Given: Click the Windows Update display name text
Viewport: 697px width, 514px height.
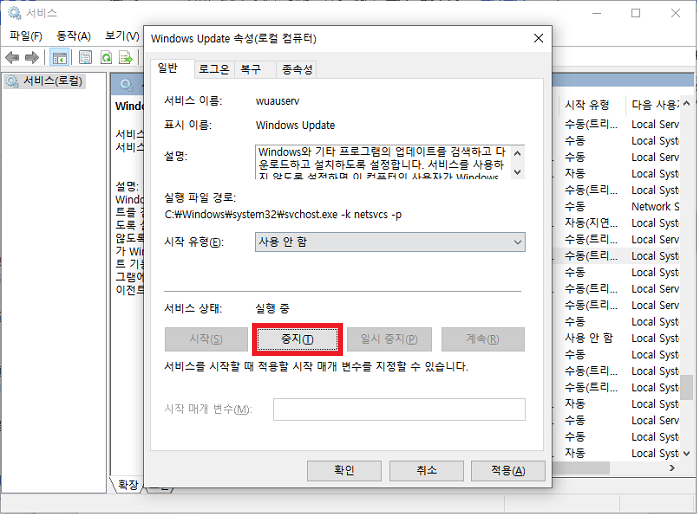Looking at the screenshot, I should [295, 125].
